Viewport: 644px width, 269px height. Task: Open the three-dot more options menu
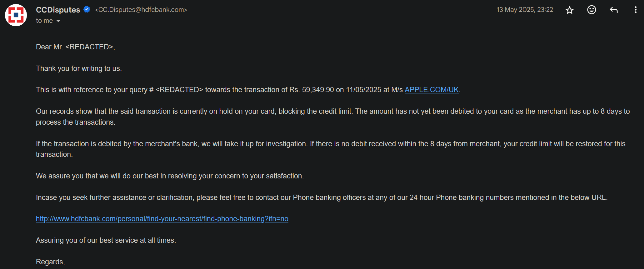pyautogui.click(x=635, y=10)
